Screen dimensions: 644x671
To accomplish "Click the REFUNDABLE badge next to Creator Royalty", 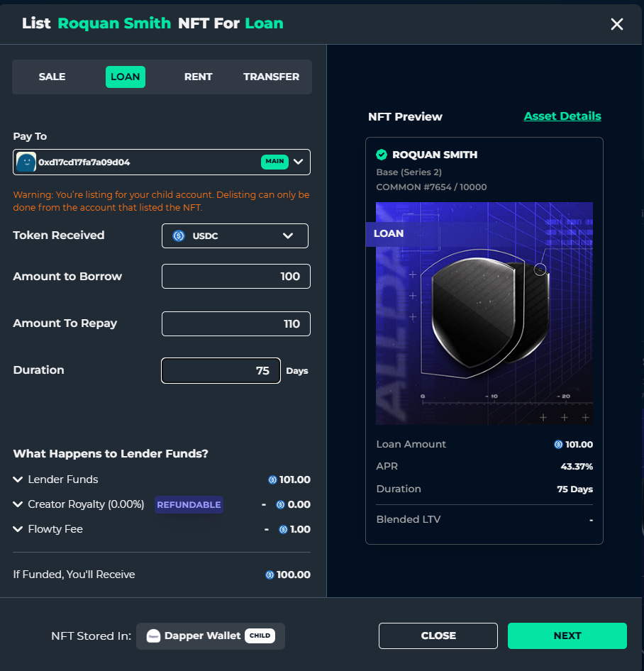I will [189, 504].
